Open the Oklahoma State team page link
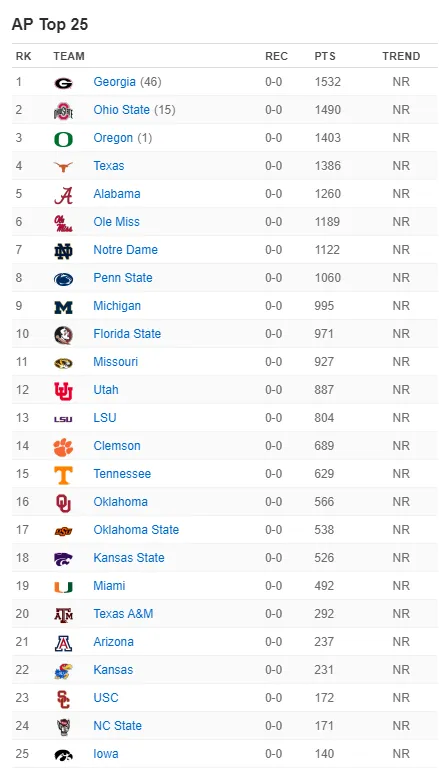 pyautogui.click(x=136, y=530)
